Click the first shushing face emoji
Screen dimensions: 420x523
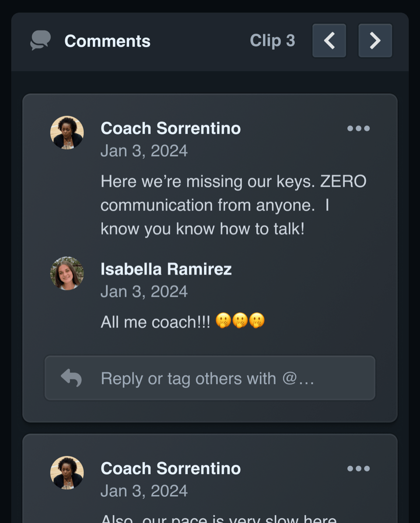click(223, 321)
